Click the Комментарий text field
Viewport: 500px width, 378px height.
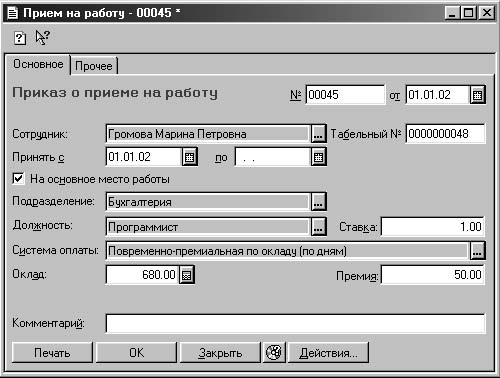(295, 323)
